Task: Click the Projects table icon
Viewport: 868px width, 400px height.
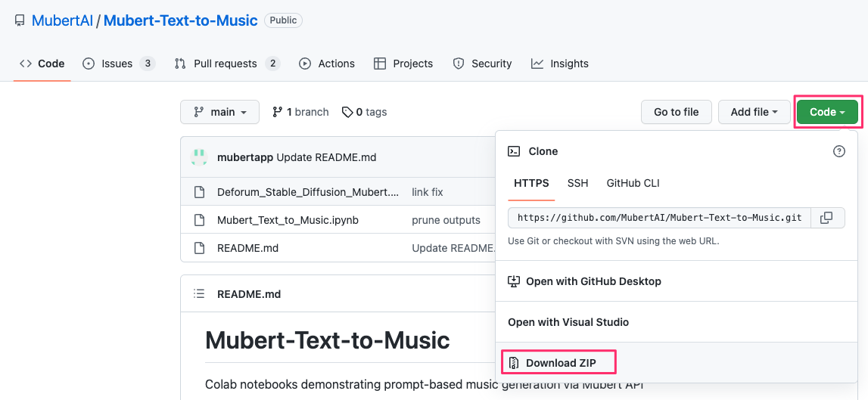Action: click(x=380, y=64)
